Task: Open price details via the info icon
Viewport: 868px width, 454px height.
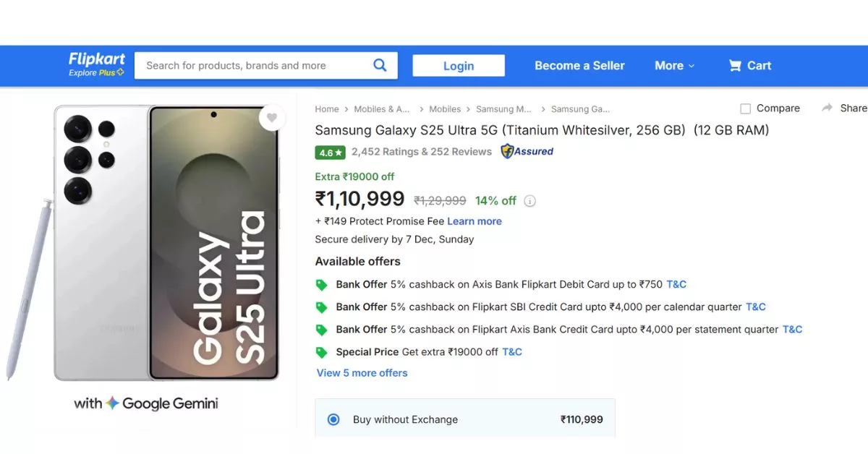Action: pos(530,201)
